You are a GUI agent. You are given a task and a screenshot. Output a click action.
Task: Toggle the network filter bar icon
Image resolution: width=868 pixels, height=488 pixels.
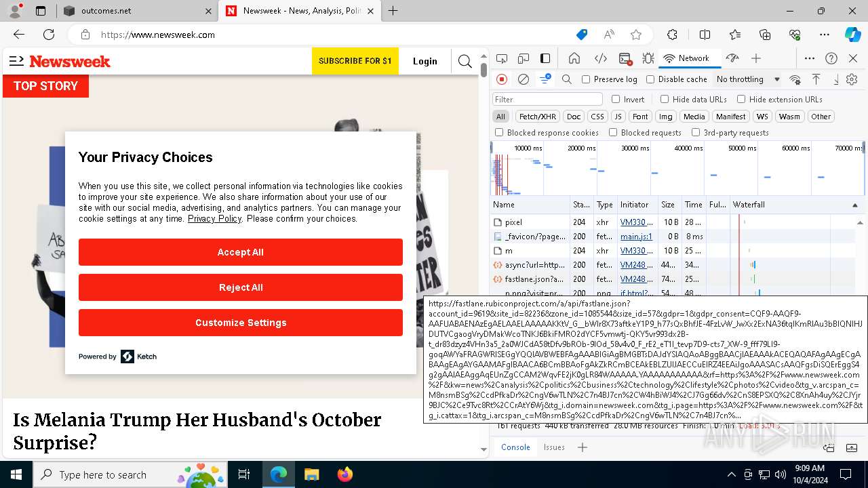coord(545,79)
